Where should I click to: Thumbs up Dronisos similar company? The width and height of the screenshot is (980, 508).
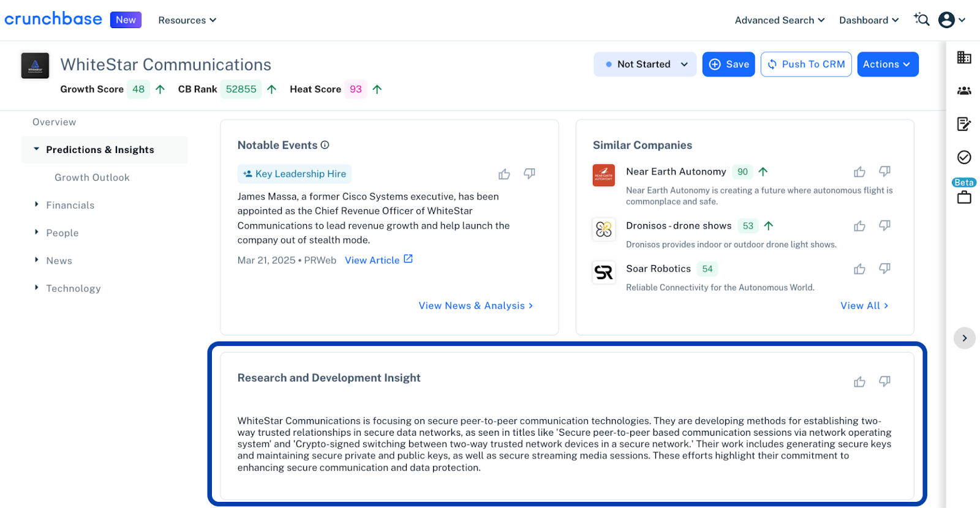859,226
